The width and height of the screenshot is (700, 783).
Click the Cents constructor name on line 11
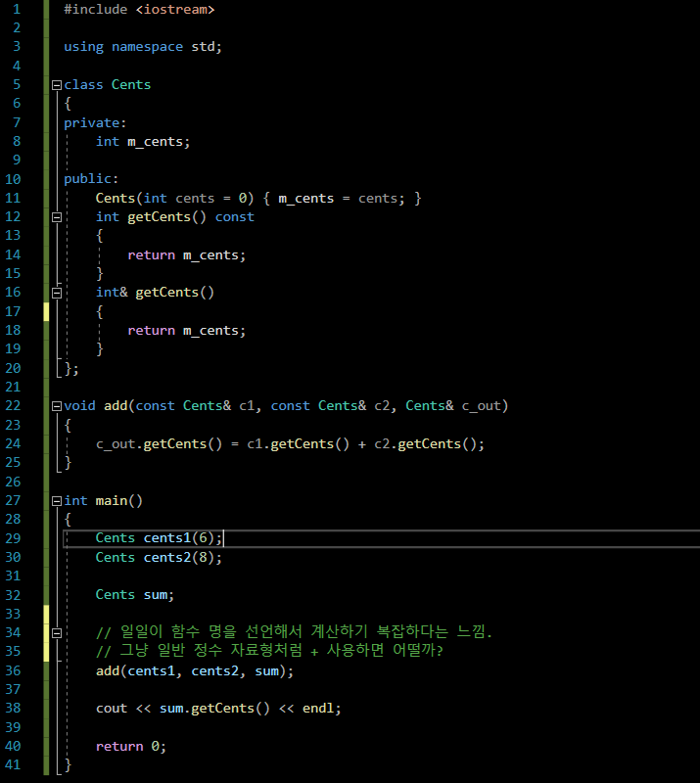[x=116, y=199]
